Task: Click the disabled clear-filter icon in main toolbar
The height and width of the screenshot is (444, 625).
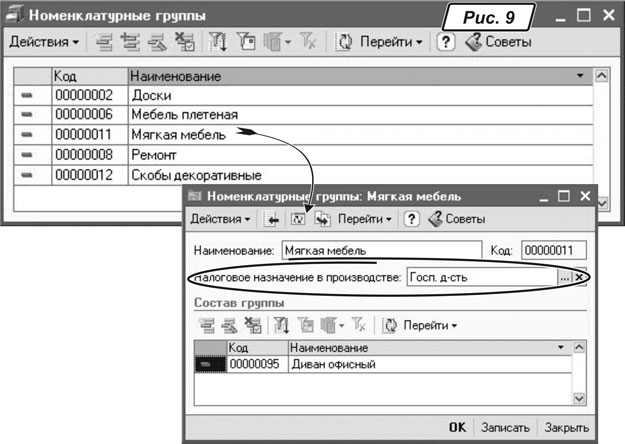Action: (310, 43)
